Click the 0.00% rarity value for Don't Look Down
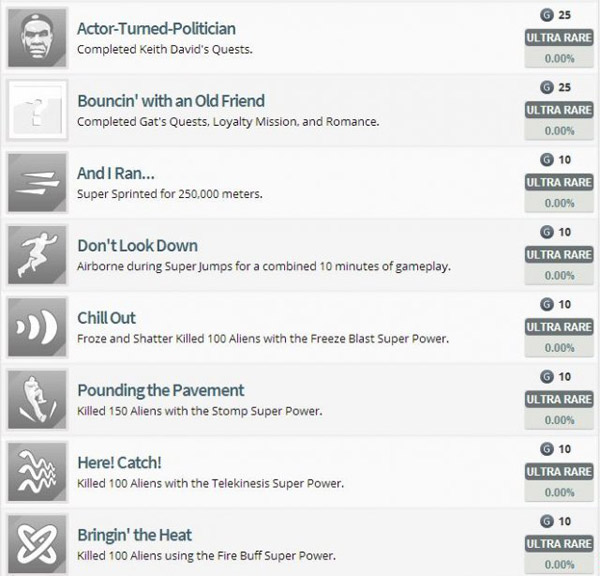This screenshot has width=600, height=576. point(559,276)
